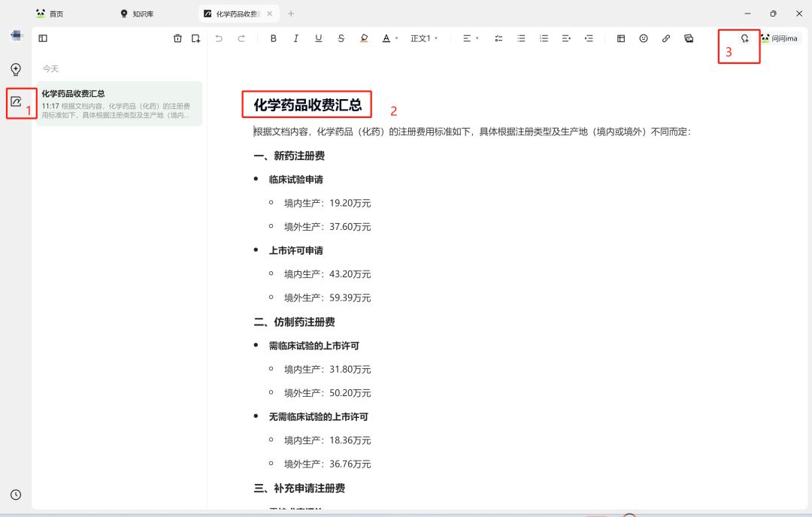The height and width of the screenshot is (517, 812).
Task: Minimize the ima window
Action: (x=747, y=14)
